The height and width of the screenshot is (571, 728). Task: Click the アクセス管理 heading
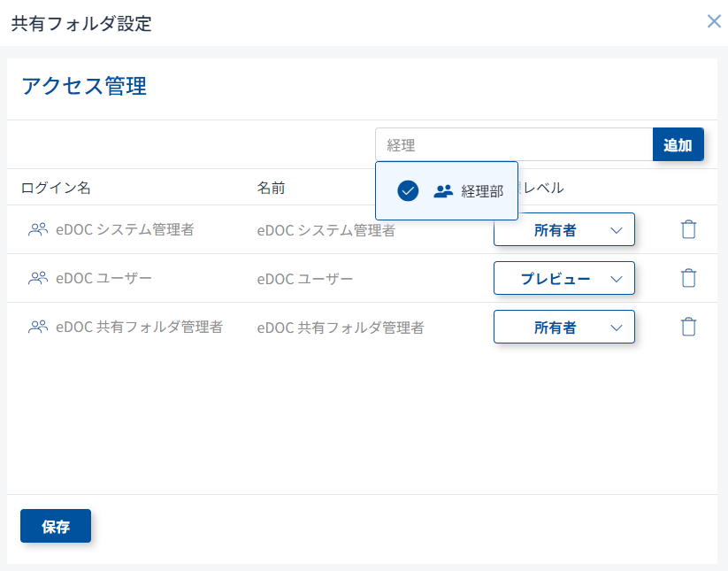(83, 86)
